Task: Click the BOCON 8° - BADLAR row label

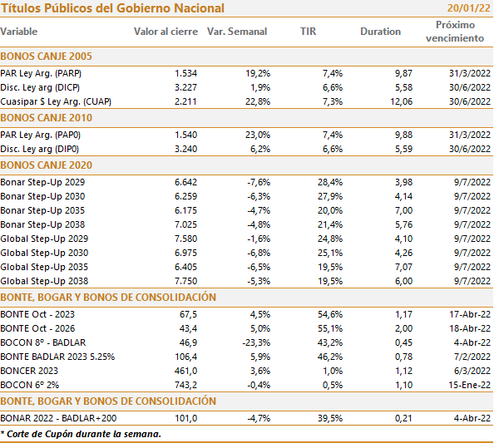Action: (43, 342)
